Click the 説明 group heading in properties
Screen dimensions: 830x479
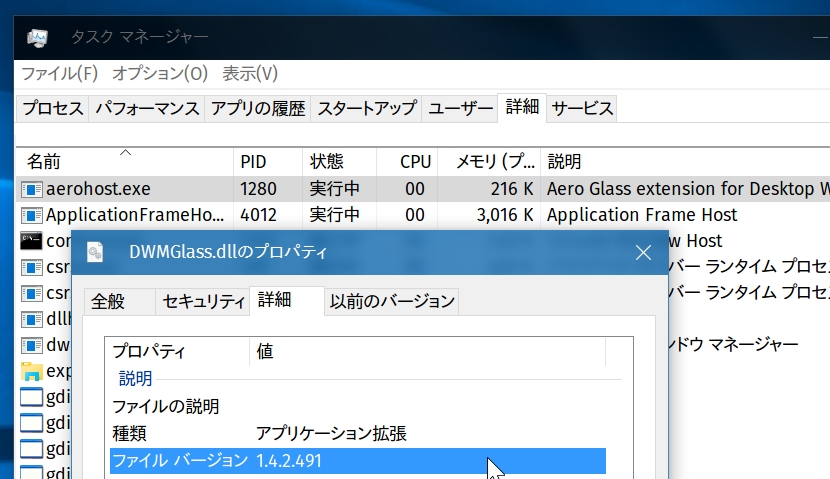[x=135, y=378]
